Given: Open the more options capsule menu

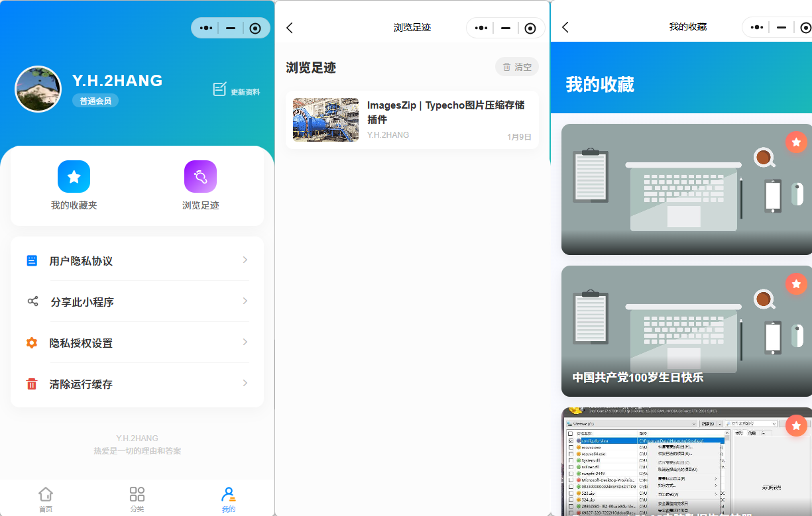Looking at the screenshot, I should pyautogui.click(x=205, y=28).
